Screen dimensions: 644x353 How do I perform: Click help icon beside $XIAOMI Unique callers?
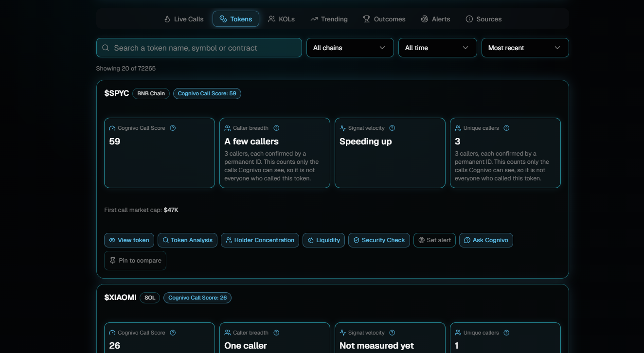506,333
